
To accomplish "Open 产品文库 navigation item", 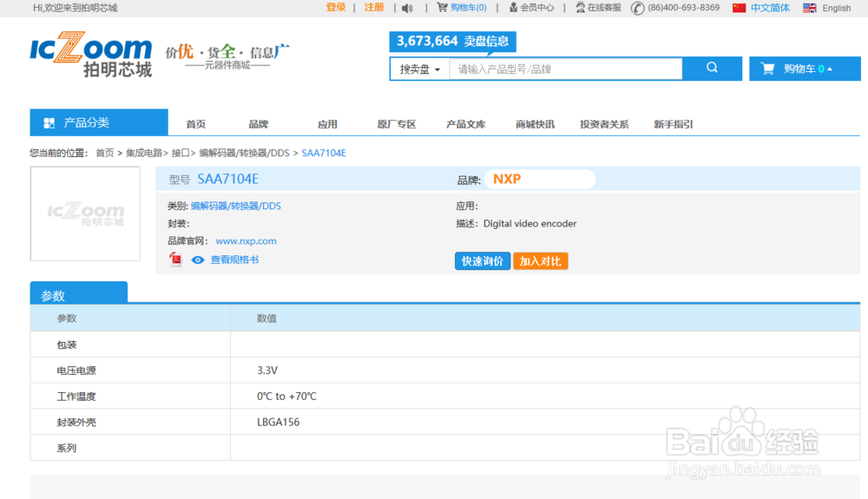I will click(x=465, y=124).
